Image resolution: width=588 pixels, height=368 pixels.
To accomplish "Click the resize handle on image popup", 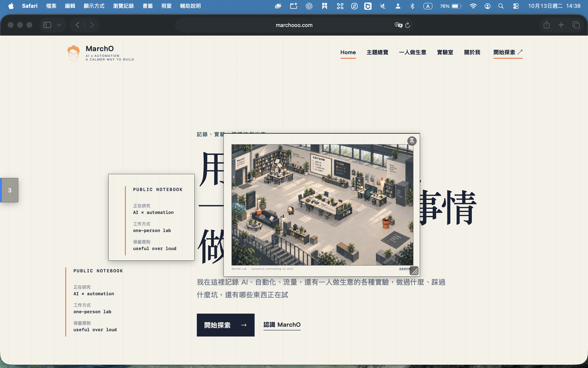I will click(x=414, y=271).
